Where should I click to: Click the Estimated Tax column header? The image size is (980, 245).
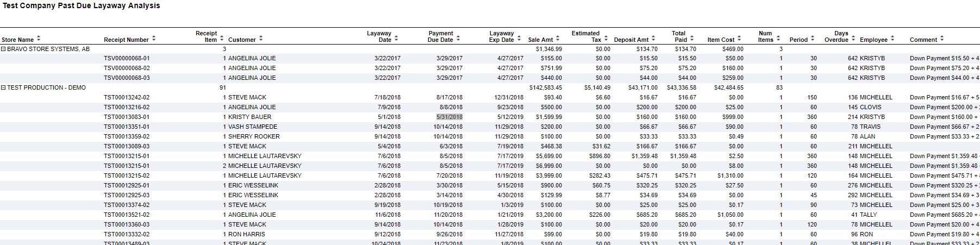point(585,36)
